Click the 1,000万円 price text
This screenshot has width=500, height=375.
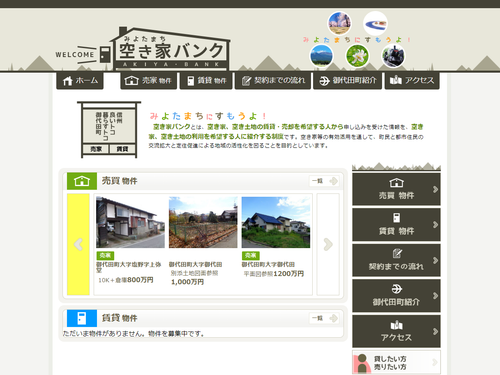point(187,282)
